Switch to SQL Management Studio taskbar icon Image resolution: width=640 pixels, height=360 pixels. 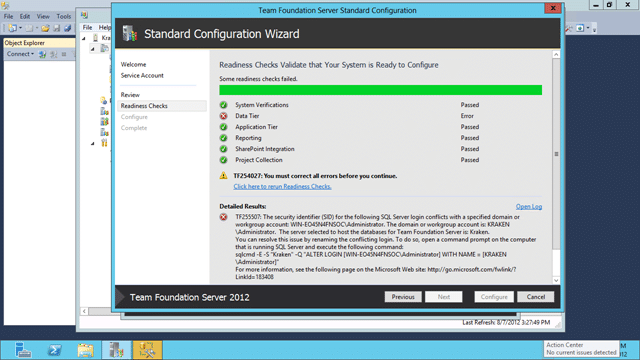coord(147,350)
